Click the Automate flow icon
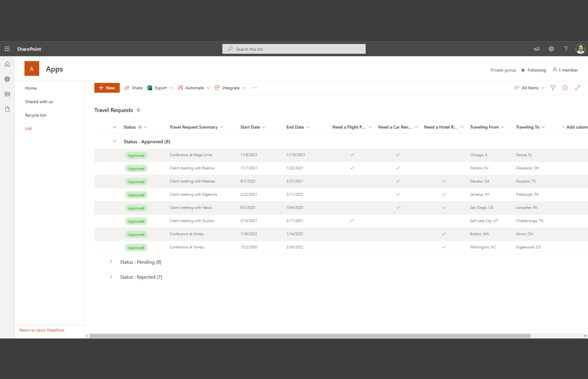Viewport: 588px width, 379px height. [180, 88]
